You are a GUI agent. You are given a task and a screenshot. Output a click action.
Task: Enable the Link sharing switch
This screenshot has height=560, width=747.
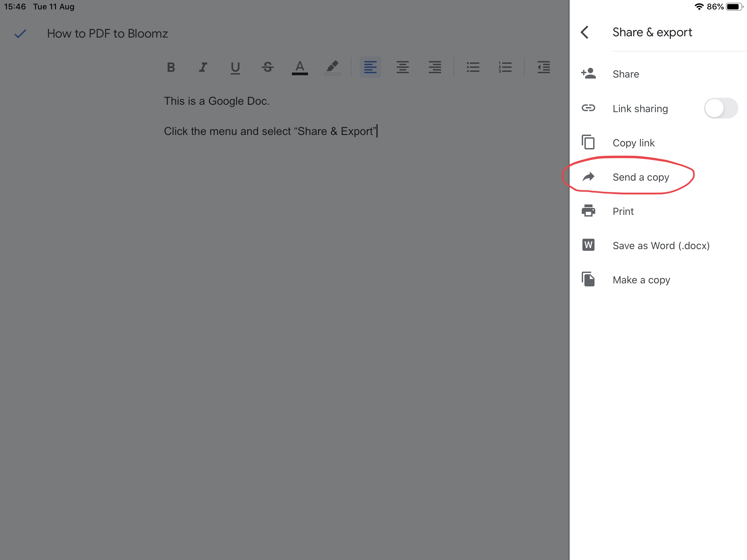(x=720, y=108)
